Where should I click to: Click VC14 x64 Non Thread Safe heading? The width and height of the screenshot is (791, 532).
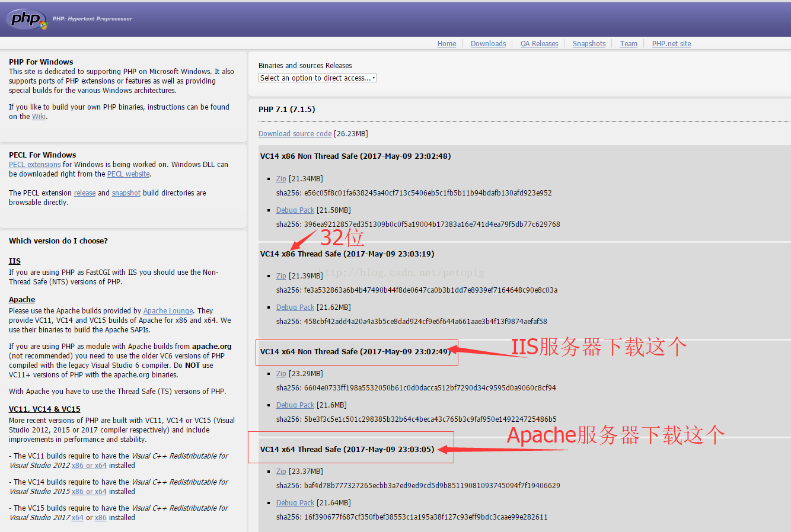click(x=355, y=352)
